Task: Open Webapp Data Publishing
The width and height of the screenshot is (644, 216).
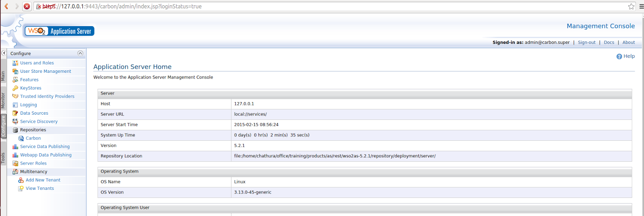Action: [x=46, y=155]
